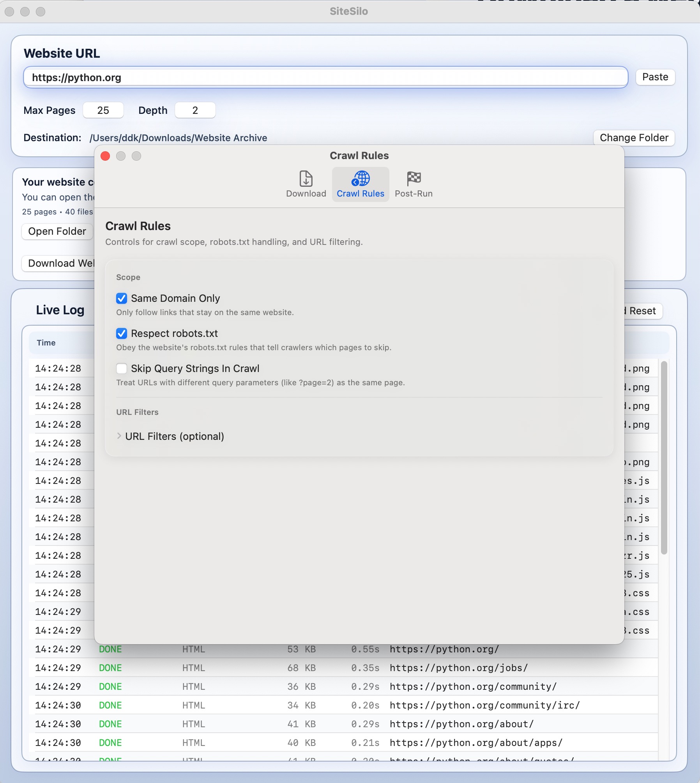Click the Paste button
Viewport: 700px width, 783px height.
tap(655, 77)
